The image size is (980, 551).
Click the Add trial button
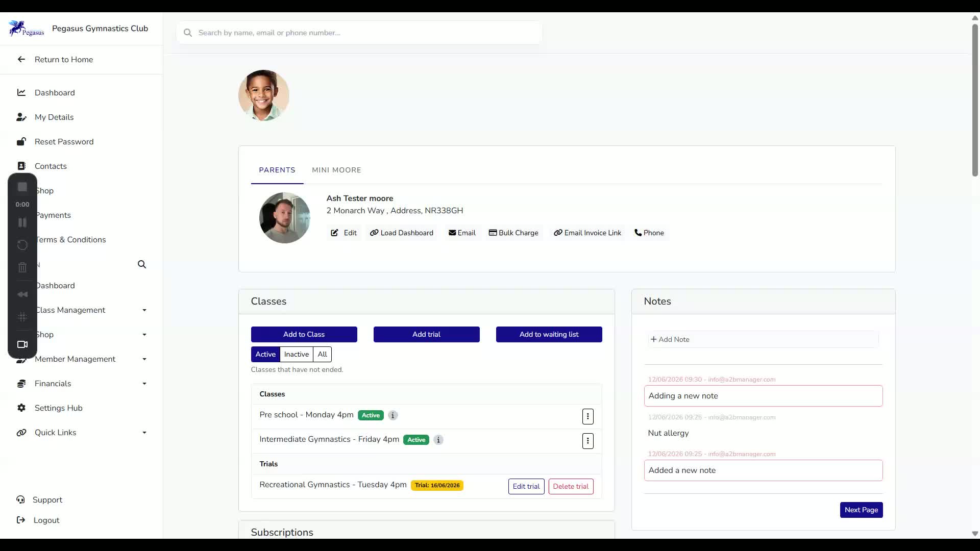pyautogui.click(x=427, y=334)
